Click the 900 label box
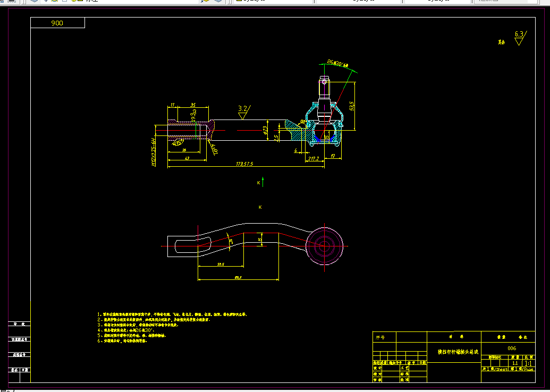The width and height of the screenshot is (550, 392). 57,23
